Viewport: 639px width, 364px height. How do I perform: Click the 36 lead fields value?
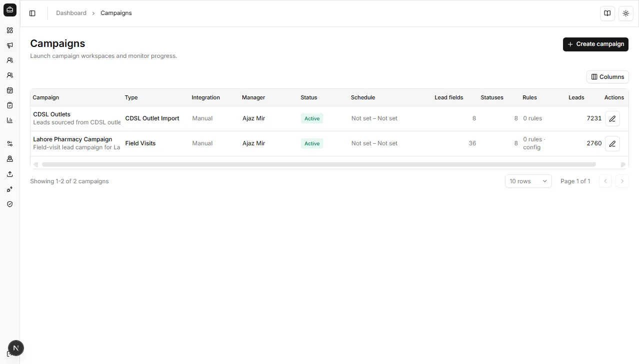pyautogui.click(x=472, y=143)
